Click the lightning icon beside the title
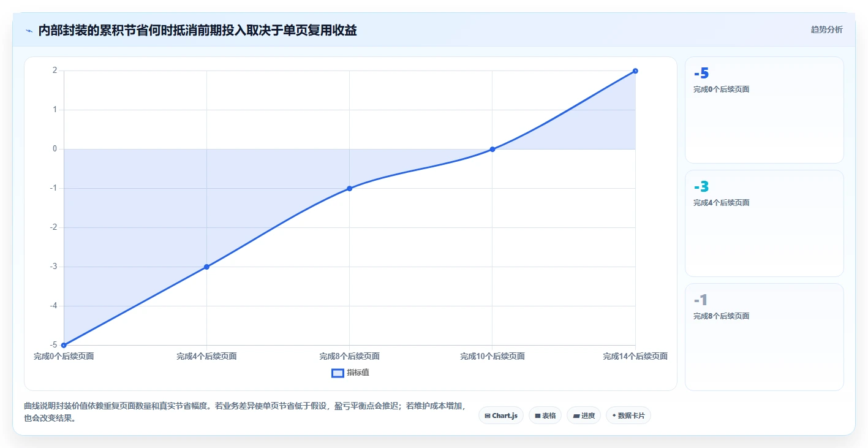The image size is (868, 448). coord(29,31)
